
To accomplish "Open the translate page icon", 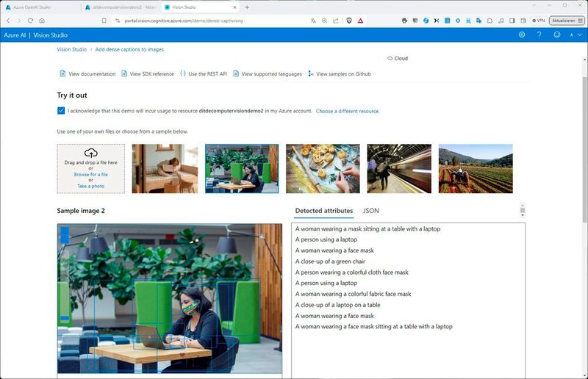I will point(313,21).
